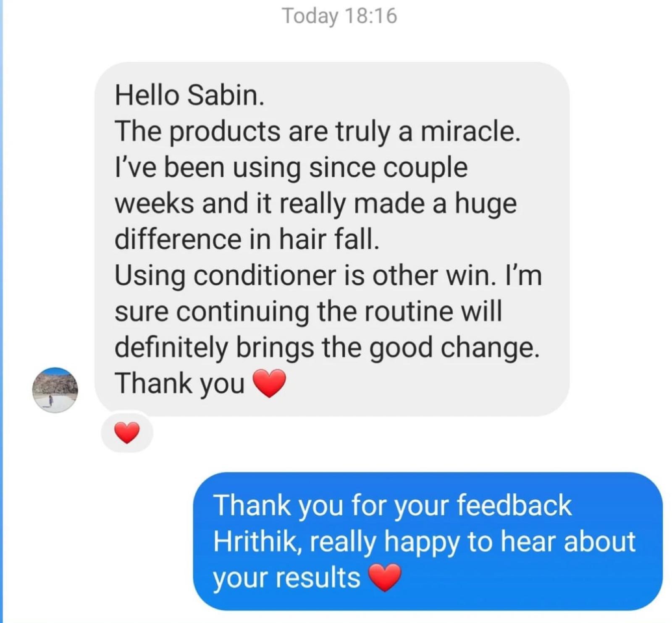Click the "really happy to hear about" text
Viewport: 672px width, 623px height.
coord(473,542)
